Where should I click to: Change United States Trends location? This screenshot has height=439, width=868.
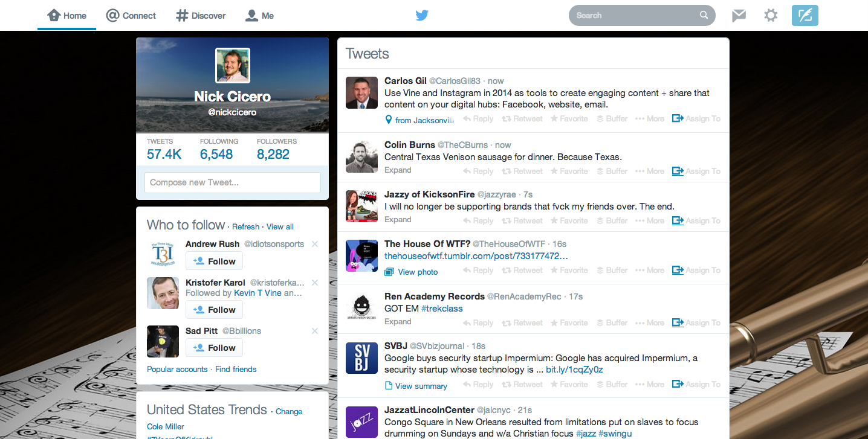pyautogui.click(x=289, y=412)
